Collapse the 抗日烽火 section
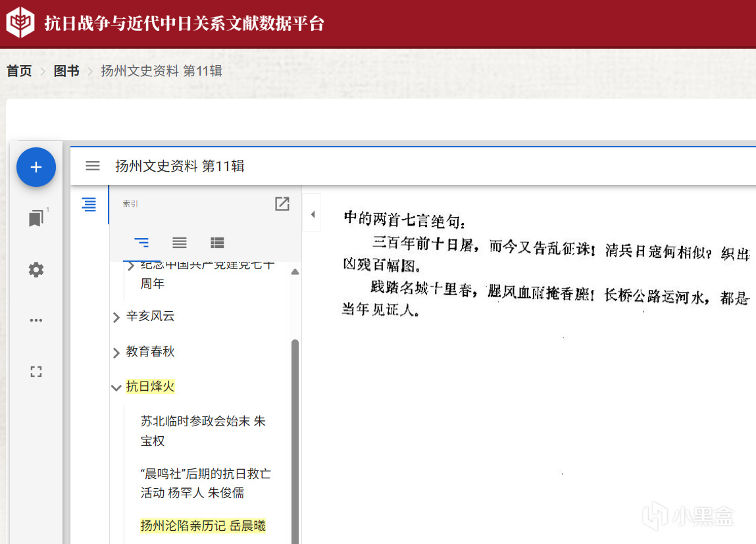The width and height of the screenshot is (756, 544). point(117,387)
